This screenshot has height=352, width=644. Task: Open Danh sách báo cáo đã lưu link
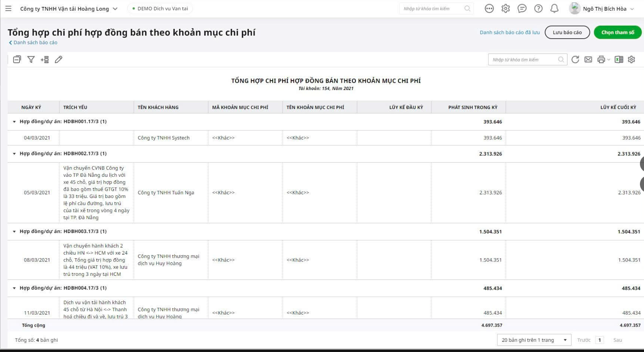(x=510, y=33)
